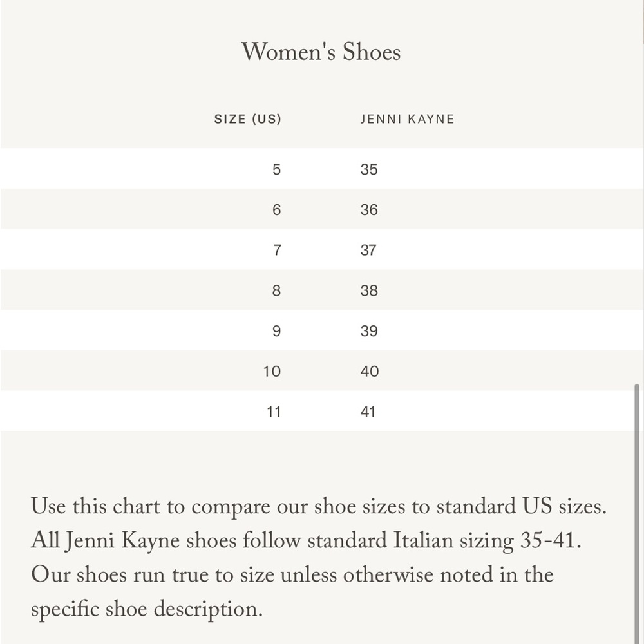
Task: Click the Jenni Kayne size 36 cell
Action: [369, 209]
